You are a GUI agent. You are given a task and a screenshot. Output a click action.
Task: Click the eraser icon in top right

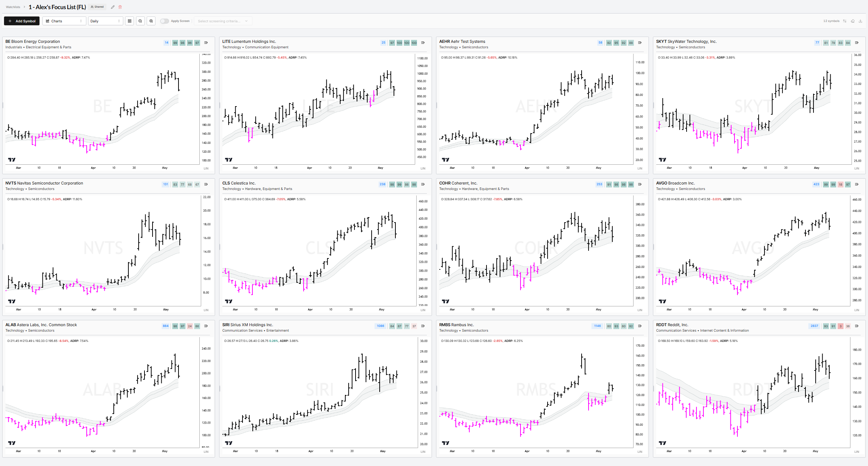(x=853, y=21)
